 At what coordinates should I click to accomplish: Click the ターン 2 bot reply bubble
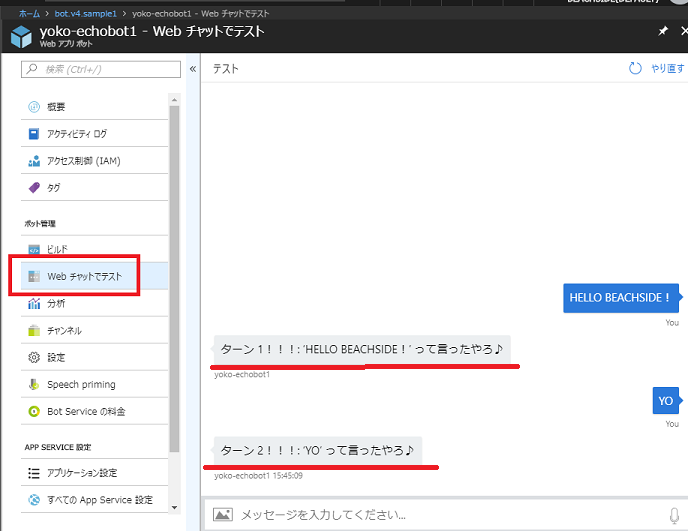[x=318, y=450]
